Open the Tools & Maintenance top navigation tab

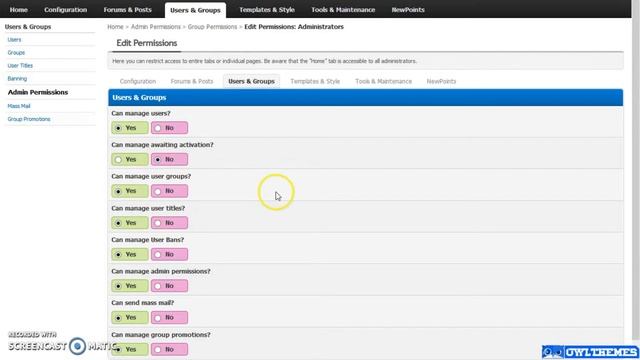click(x=343, y=9)
